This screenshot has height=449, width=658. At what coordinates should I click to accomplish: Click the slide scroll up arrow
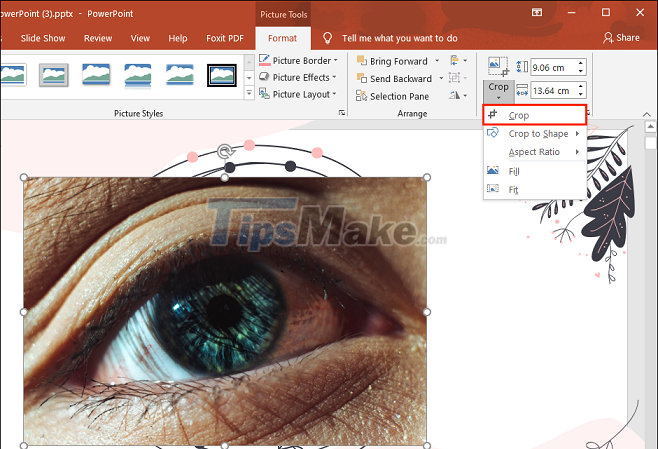(x=650, y=126)
